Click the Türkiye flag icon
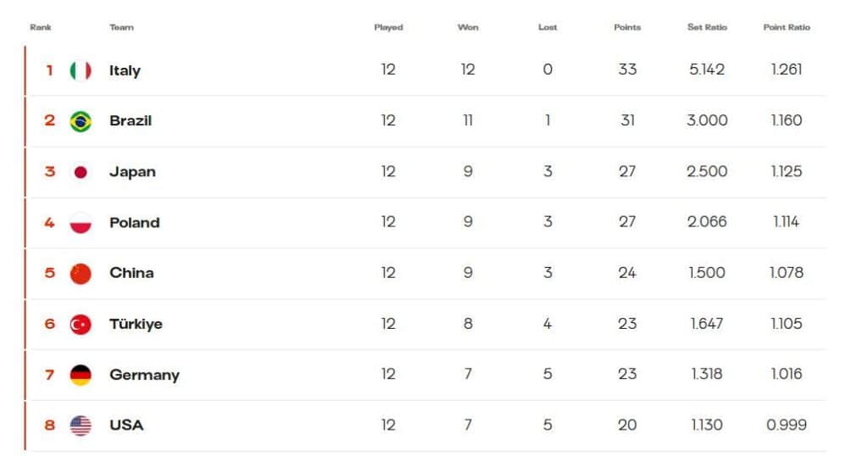 pyautogui.click(x=81, y=325)
